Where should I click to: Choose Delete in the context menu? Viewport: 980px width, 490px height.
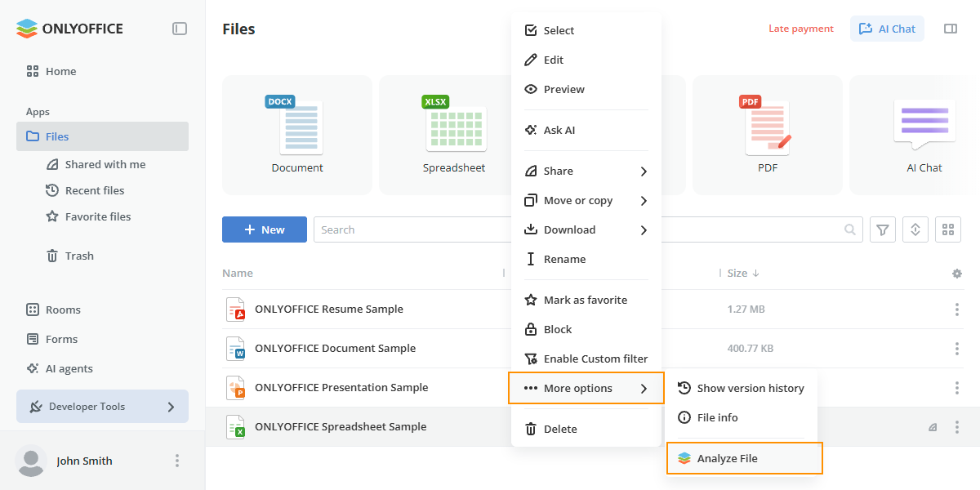click(586, 429)
